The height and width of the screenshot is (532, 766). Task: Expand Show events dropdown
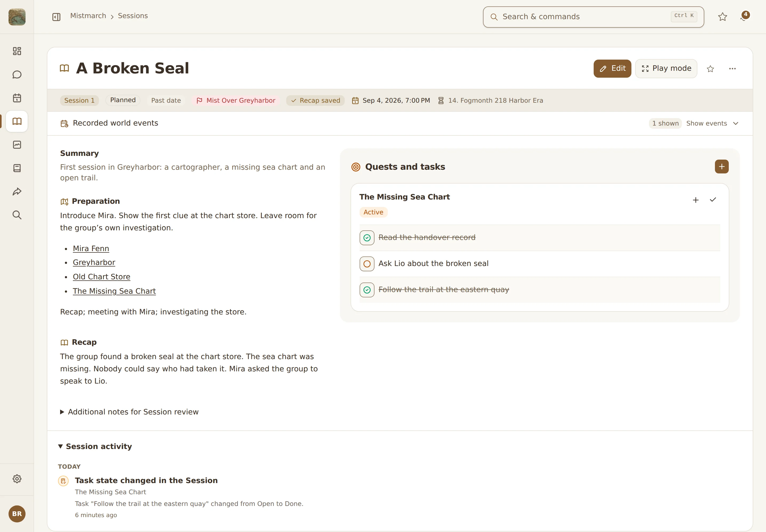click(712, 123)
